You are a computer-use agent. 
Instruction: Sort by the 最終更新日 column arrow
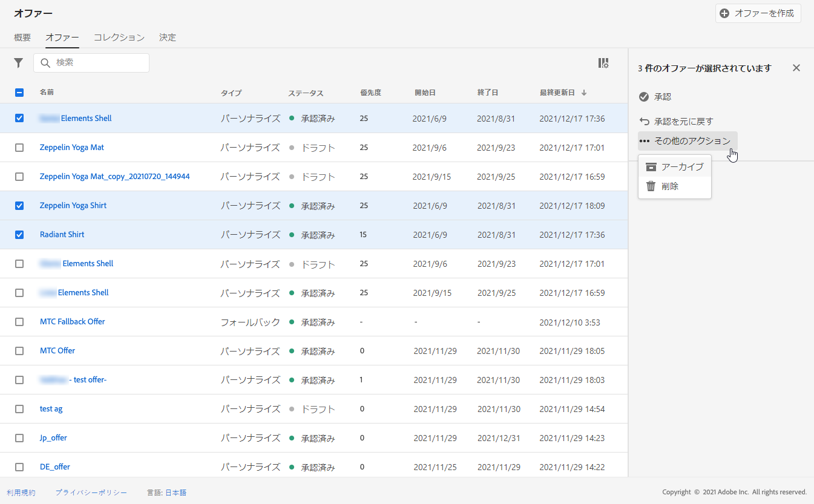(x=584, y=93)
